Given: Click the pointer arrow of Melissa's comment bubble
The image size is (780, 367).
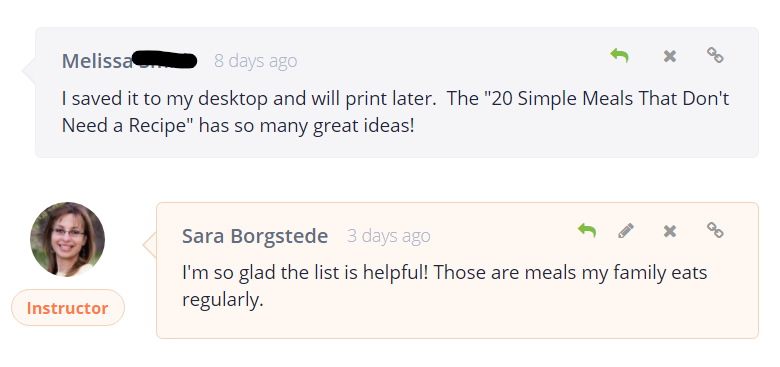Looking at the screenshot, I should (29, 71).
